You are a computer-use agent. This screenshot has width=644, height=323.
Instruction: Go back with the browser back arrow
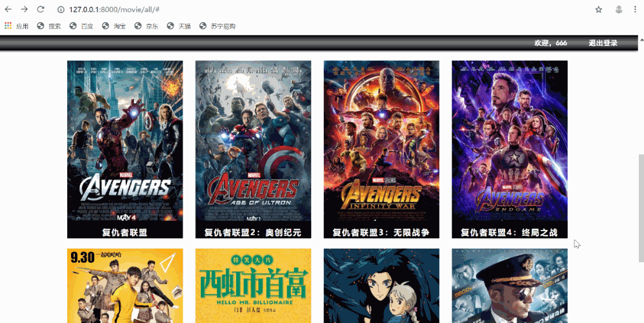coord(8,9)
